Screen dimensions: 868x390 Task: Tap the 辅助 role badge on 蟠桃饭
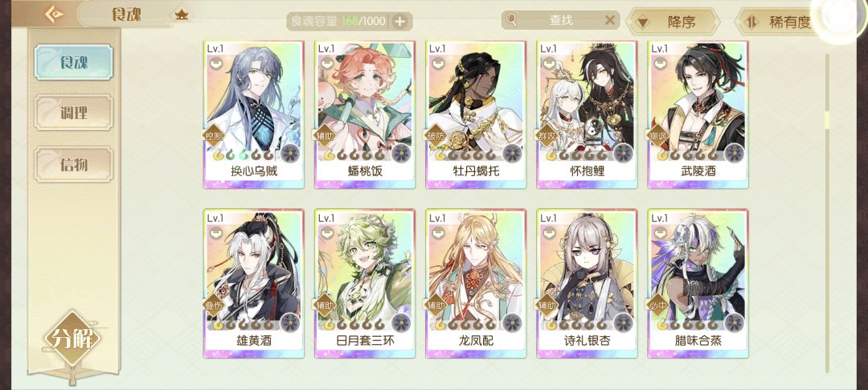click(325, 134)
